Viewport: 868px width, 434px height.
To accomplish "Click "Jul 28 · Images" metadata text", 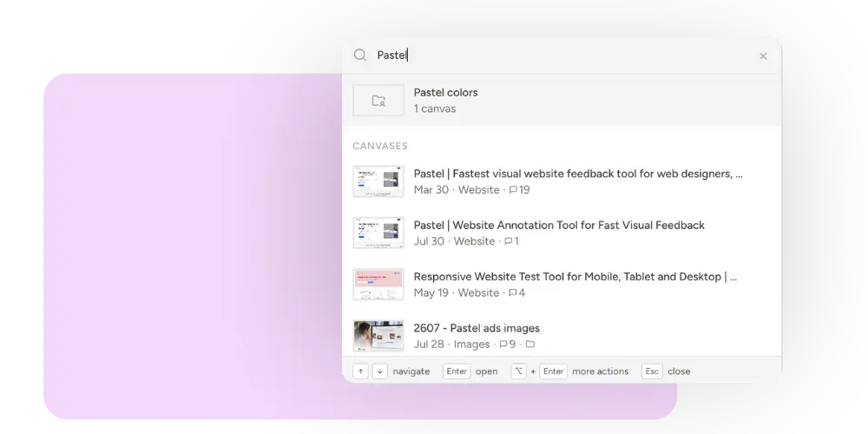I will point(451,345).
